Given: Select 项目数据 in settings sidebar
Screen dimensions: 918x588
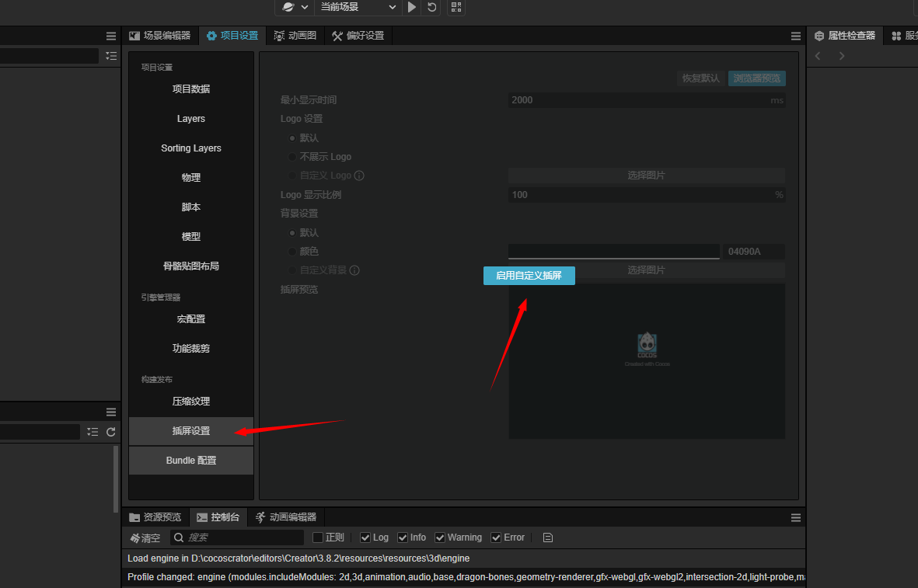Looking at the screenshot, I should coord(191,89).
